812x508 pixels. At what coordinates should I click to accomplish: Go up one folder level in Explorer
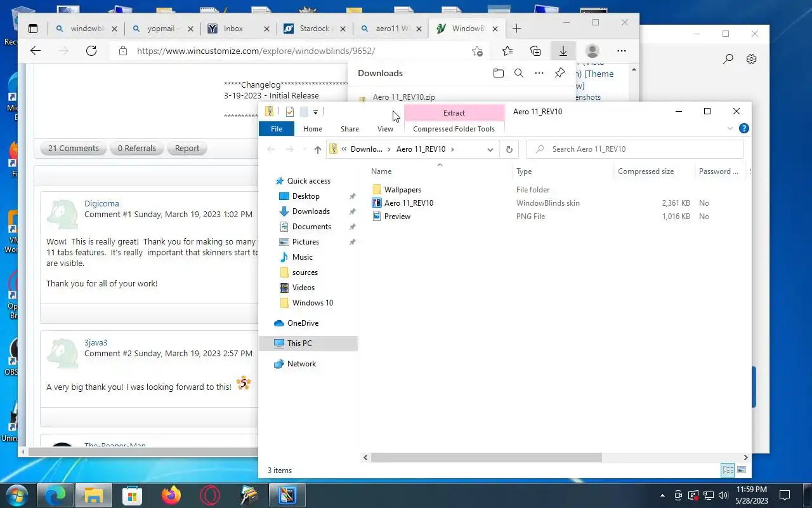318,149
